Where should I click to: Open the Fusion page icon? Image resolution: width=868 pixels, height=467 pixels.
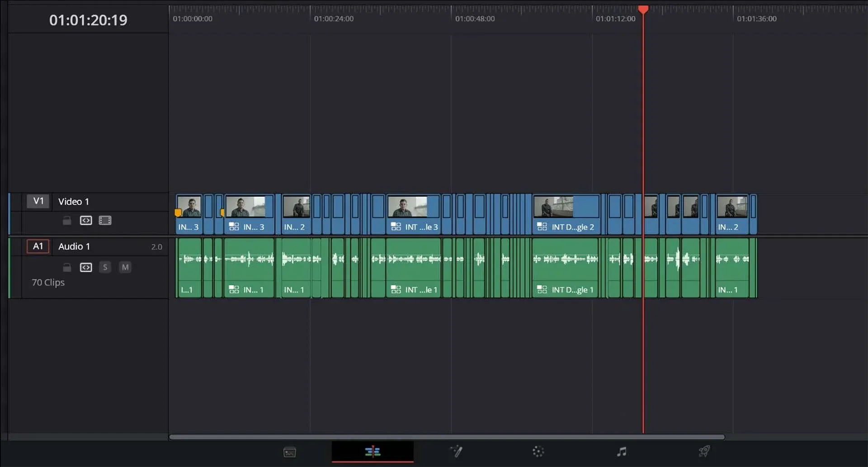pos(456,451)
